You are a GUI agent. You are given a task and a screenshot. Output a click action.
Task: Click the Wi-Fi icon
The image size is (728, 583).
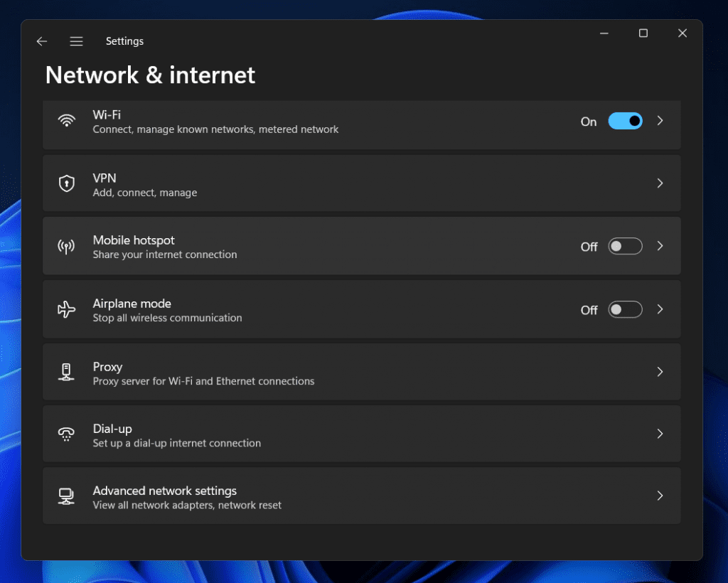click(66, 120)
